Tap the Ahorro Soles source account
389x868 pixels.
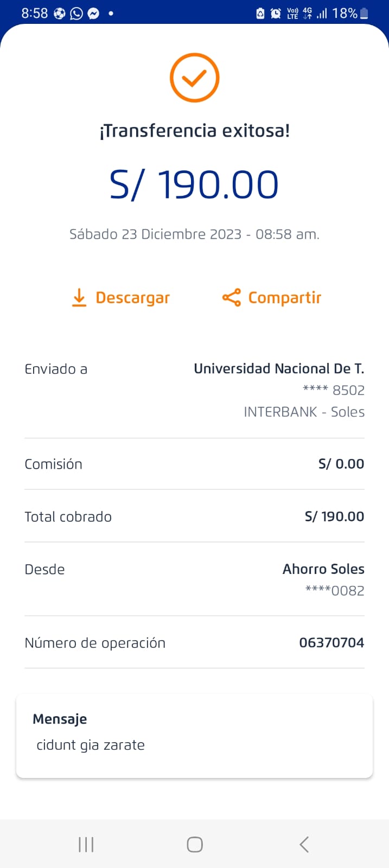(323, 569)
